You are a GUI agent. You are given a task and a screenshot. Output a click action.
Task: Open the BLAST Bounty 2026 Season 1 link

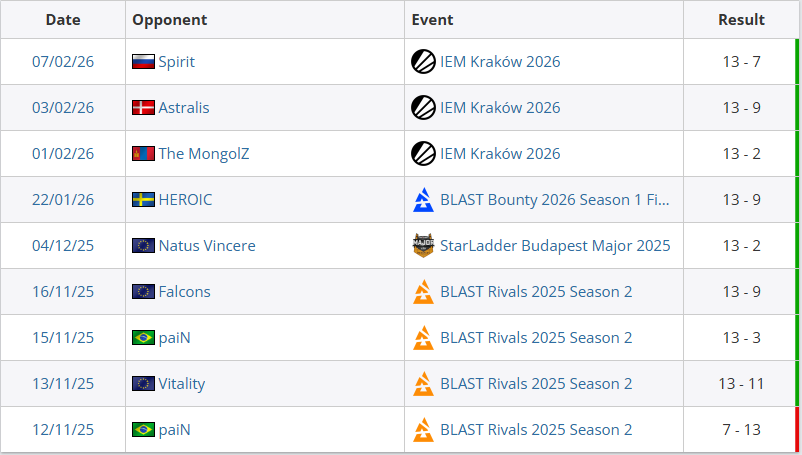click(555, 200)
